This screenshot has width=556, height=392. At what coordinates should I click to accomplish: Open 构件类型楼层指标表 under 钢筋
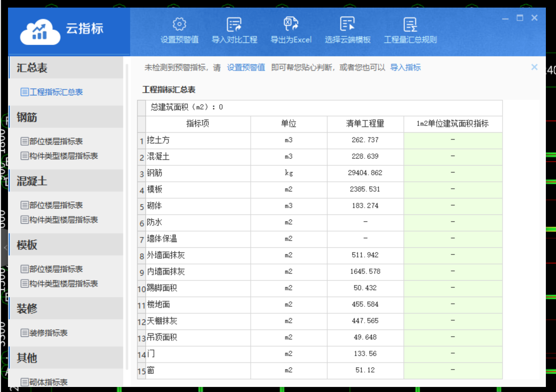coord(59,156)
